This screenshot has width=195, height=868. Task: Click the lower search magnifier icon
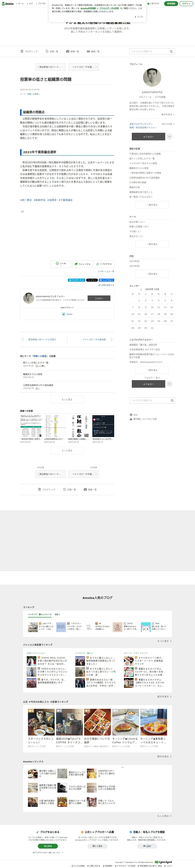[x=172, y=401]
